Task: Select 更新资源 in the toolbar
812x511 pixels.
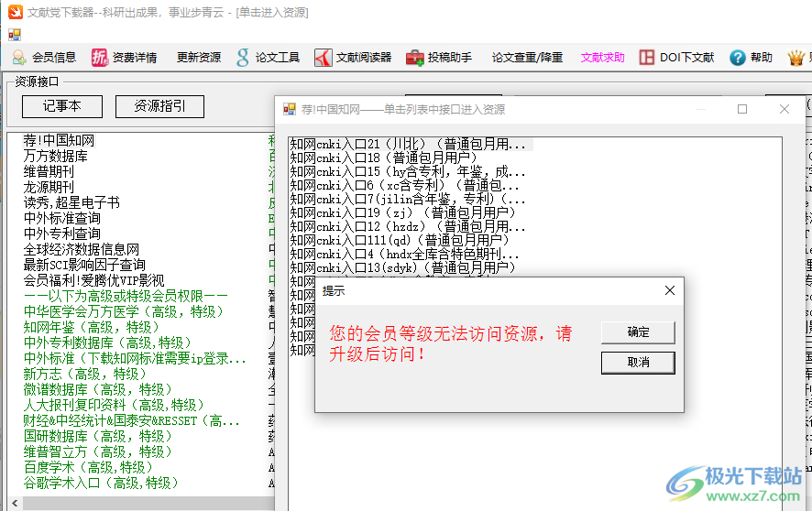Action: [x=198, y=58]
